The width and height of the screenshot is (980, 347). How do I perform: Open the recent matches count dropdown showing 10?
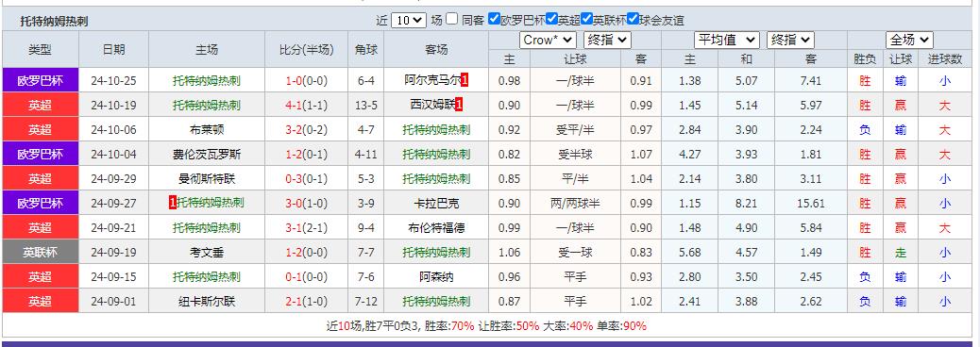(409, 20)
